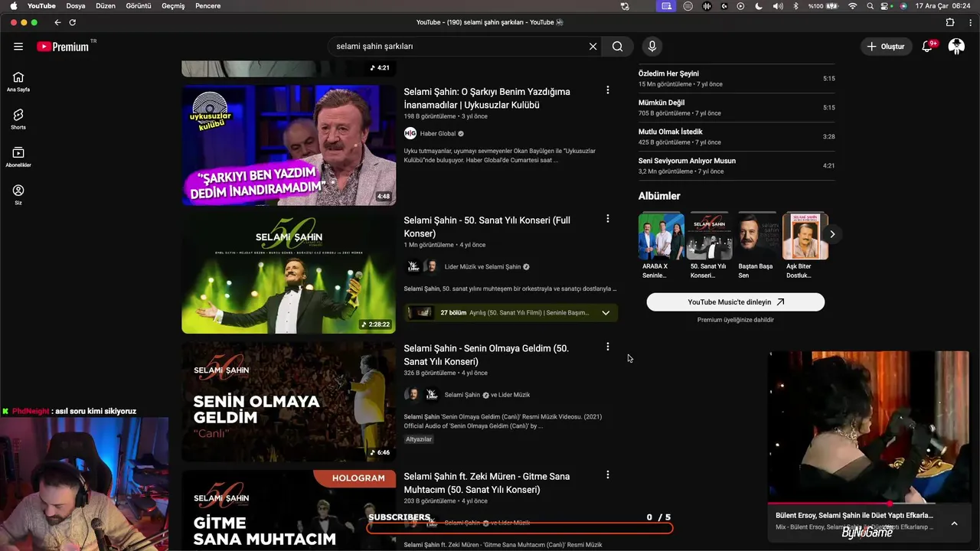Open the Düzen menu
980x551 pixels.
point(106,6)
